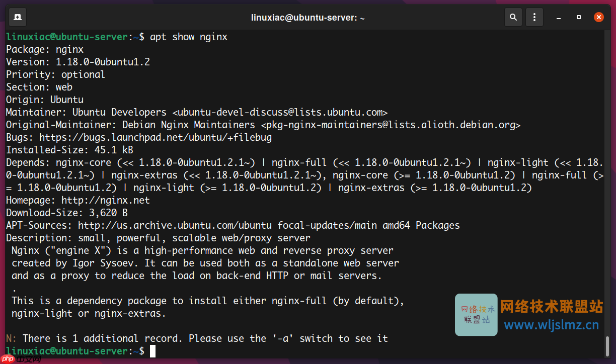The height and width of the screenshot is (364, 616).
Task: Open the terminal search tool
Action: [x=513, y=17]
